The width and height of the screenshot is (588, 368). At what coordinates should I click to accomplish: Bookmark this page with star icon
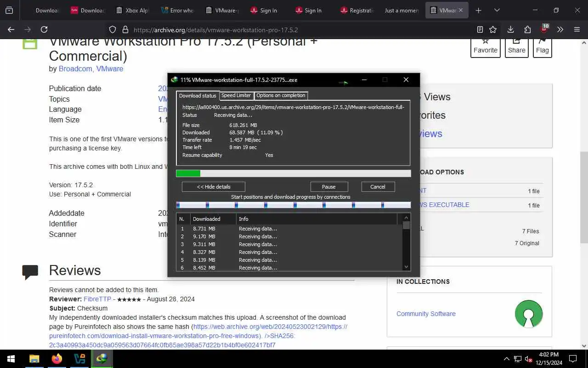[x=493, y=29]
